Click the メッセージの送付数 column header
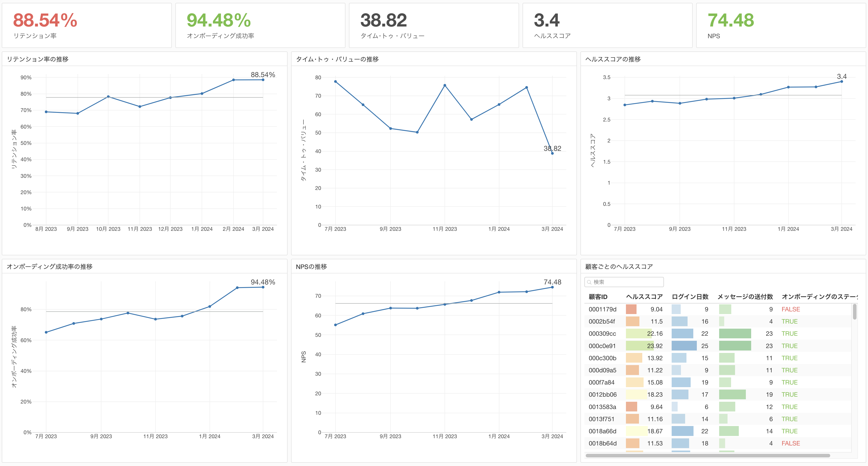868x466 pixels. (x=745, y=297)
